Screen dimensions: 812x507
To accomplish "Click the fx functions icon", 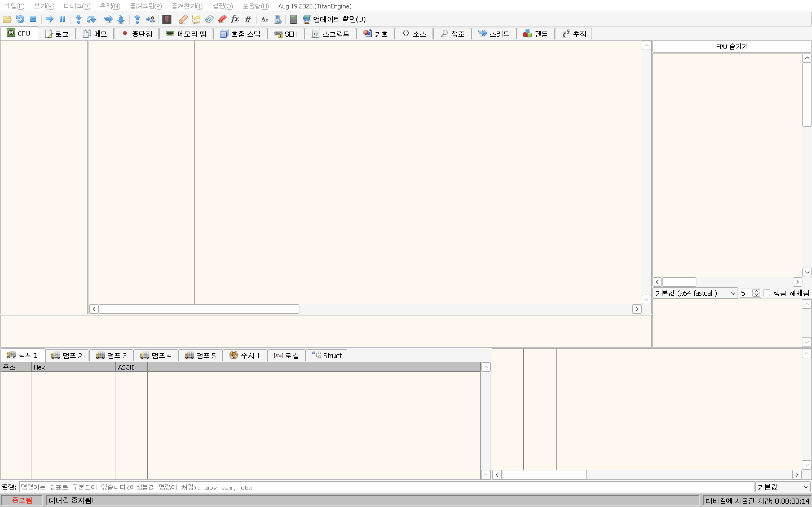I will (x=235, y=19).
